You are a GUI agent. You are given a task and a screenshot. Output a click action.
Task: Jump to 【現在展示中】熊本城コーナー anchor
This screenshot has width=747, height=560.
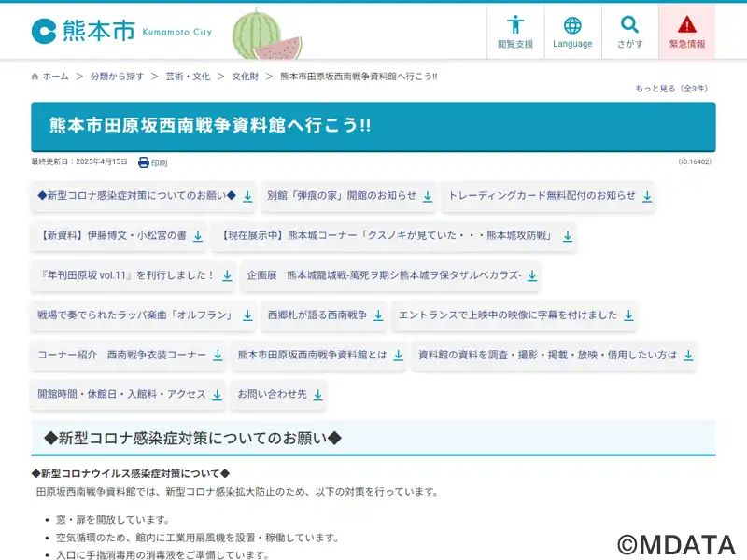394,236
